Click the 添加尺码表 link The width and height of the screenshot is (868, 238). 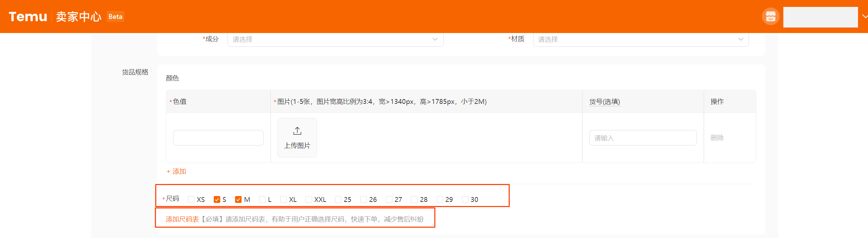182,219
